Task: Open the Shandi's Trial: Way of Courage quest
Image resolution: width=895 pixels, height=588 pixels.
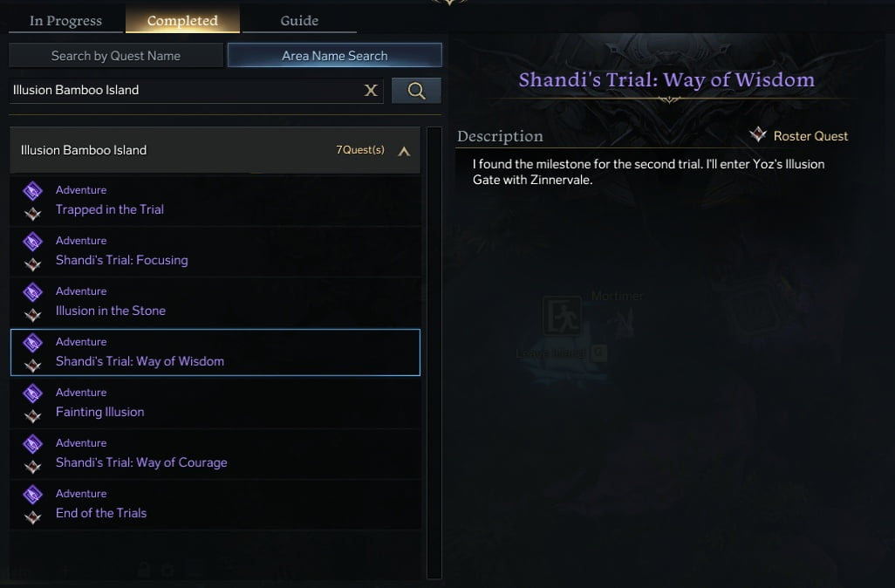Action: pos(215,454)
